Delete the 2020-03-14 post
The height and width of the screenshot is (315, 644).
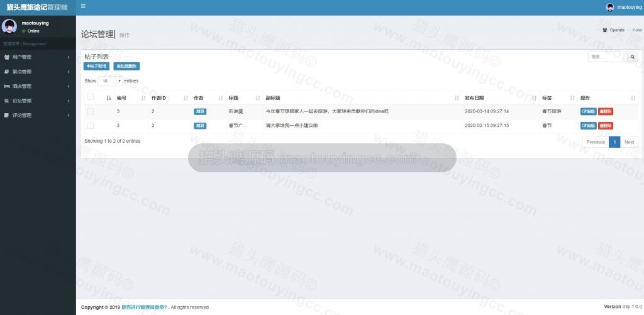tap(606, 111)
